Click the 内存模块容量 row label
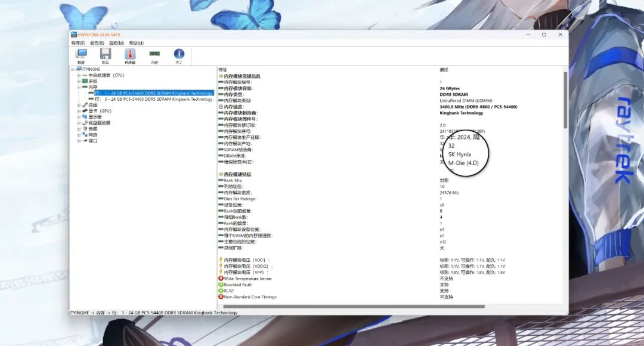This screenshot has width=644, height=346. [x=238, y=88]
